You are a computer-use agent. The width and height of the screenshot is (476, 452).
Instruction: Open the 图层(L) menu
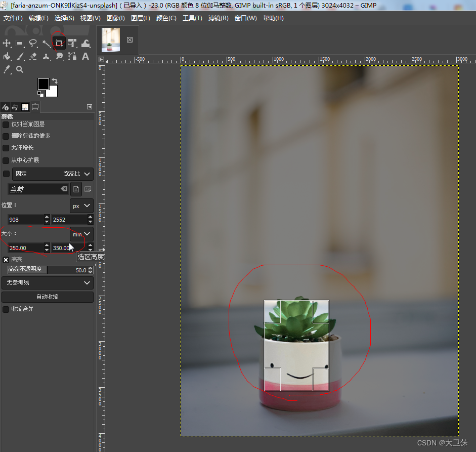[x=141, y=18]
